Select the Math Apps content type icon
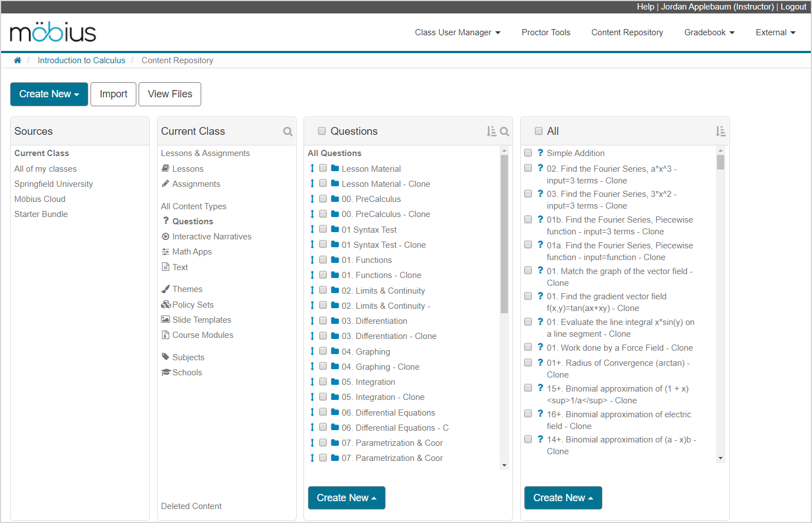The width and height of the screenshot is (812, 523). pos(167,251)
